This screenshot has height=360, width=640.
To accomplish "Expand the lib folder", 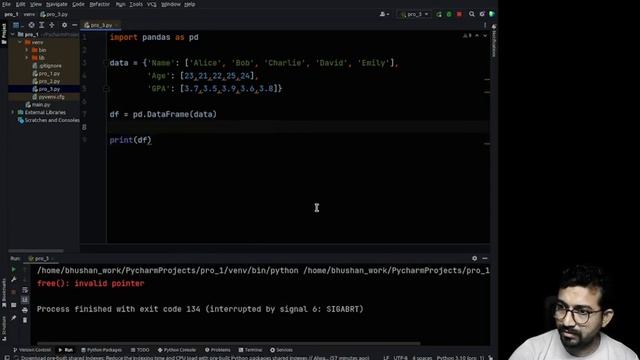I will 27,58.
